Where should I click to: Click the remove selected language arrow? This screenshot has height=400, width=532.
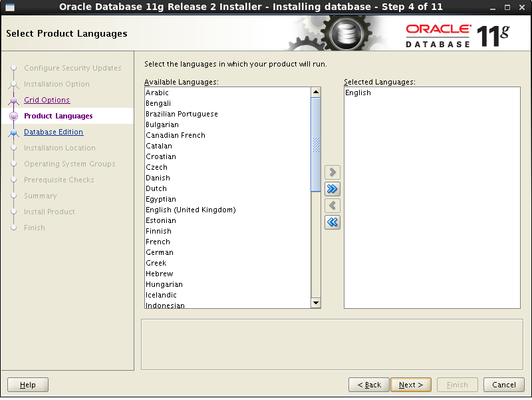pos(332,206)
